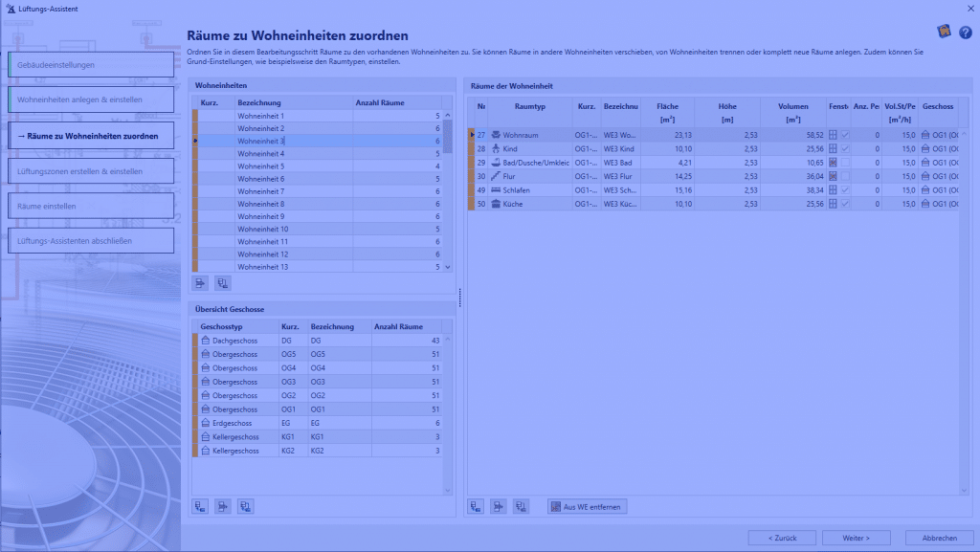
Task: Click the Bad/Dusche/Umkleide bathtub icon
Action: pos(496,163)
